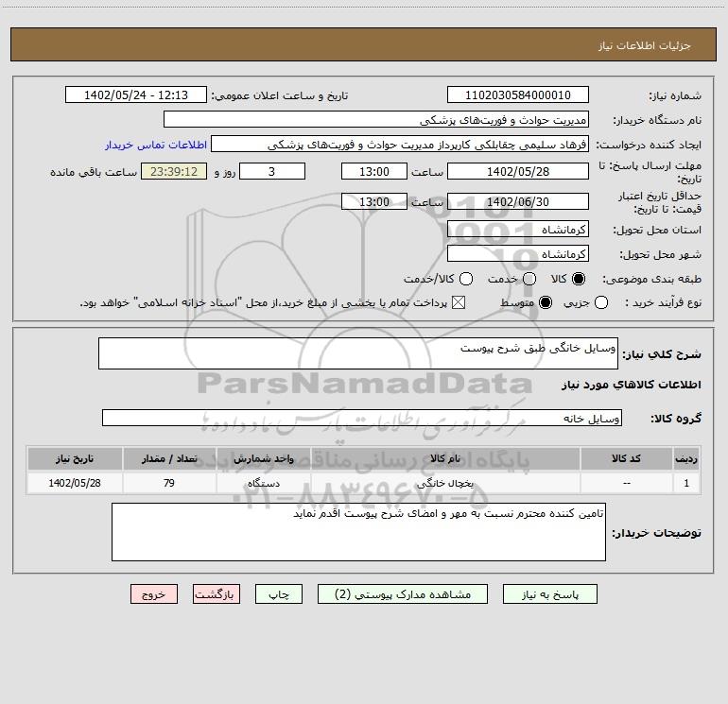Click the واحد شمارش column header
Viewport: 728px width, 704px height.
click(x=263, y=459)
